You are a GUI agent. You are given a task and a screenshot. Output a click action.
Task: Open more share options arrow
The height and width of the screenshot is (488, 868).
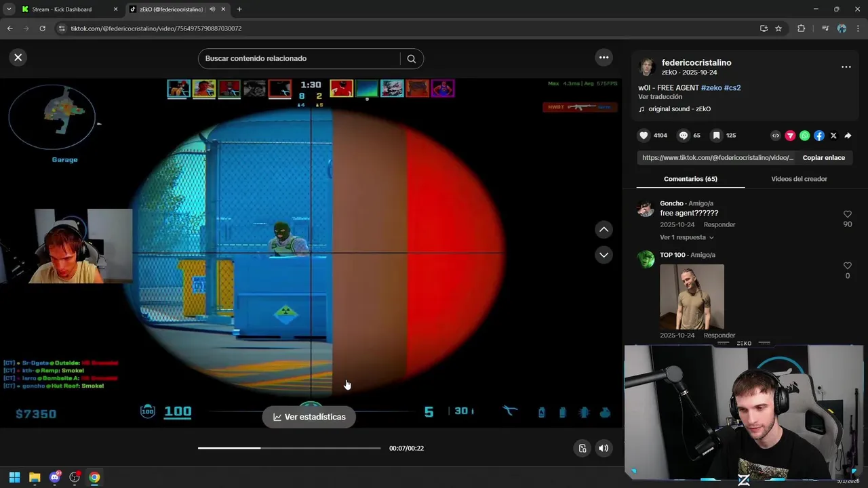coord(848,136)
